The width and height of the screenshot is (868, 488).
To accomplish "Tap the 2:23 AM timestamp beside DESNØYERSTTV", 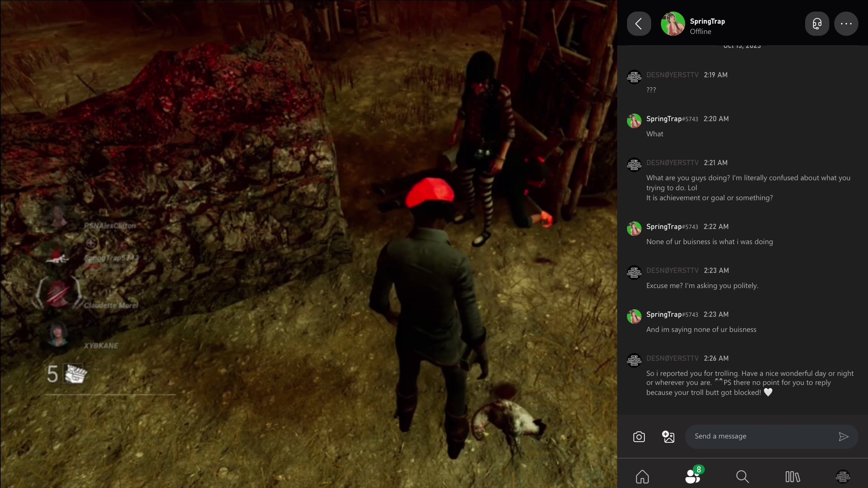I will coord(716,271).
